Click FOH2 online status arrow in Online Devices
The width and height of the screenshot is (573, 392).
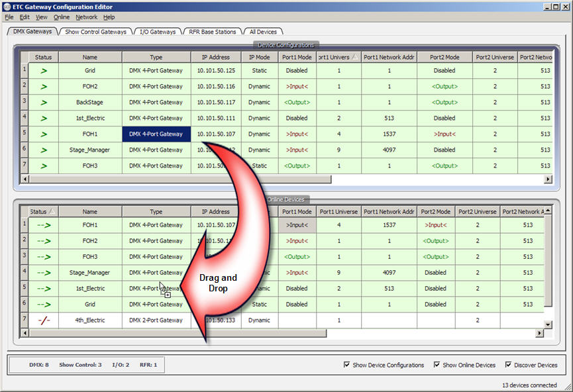[x=44, y=241]
